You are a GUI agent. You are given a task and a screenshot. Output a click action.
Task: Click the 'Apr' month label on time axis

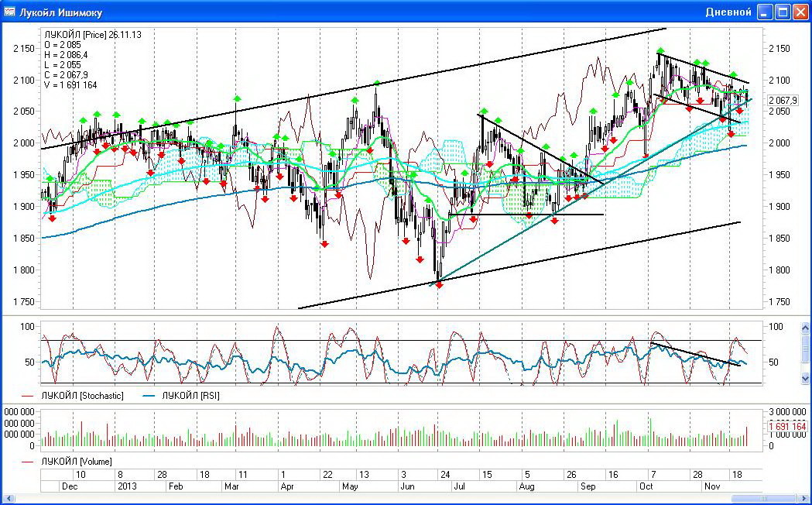click(286, 486)
